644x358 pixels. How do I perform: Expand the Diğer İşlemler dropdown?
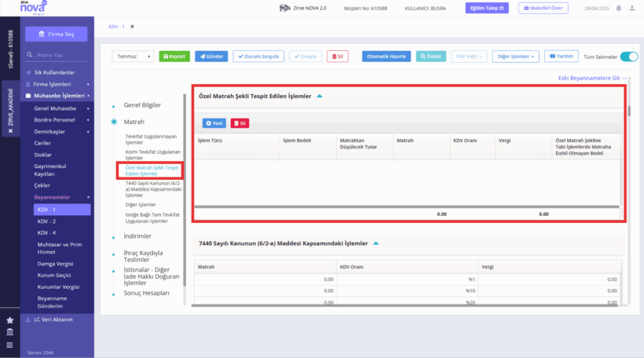516,56
